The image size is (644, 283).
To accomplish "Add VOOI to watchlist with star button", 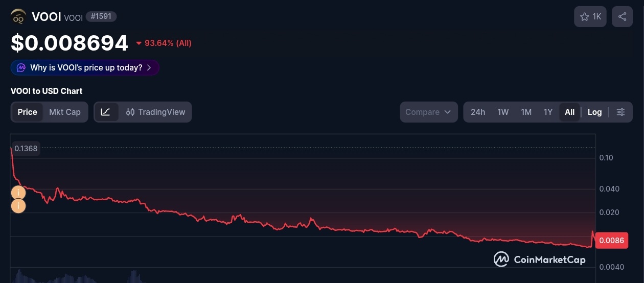I will click(x=590, y=17).
